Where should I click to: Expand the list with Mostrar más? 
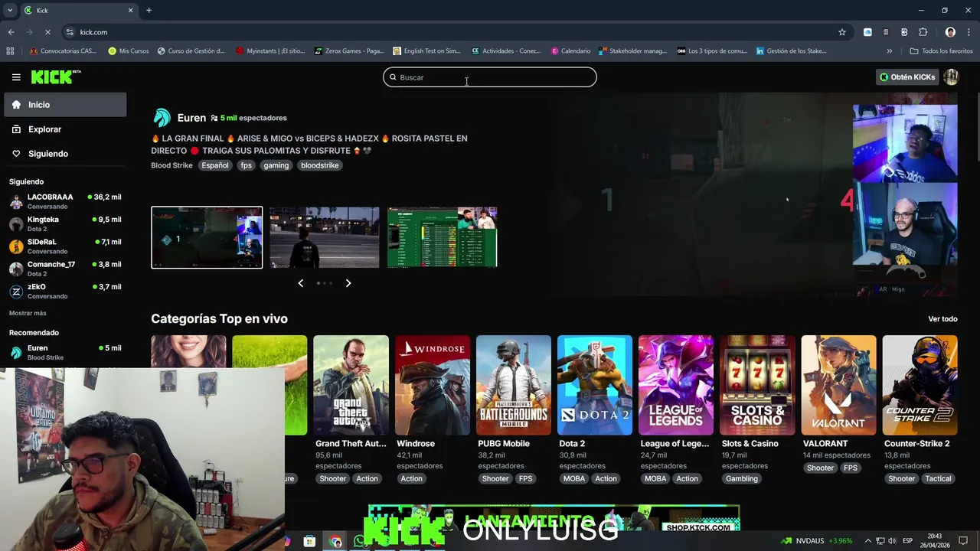28,313
